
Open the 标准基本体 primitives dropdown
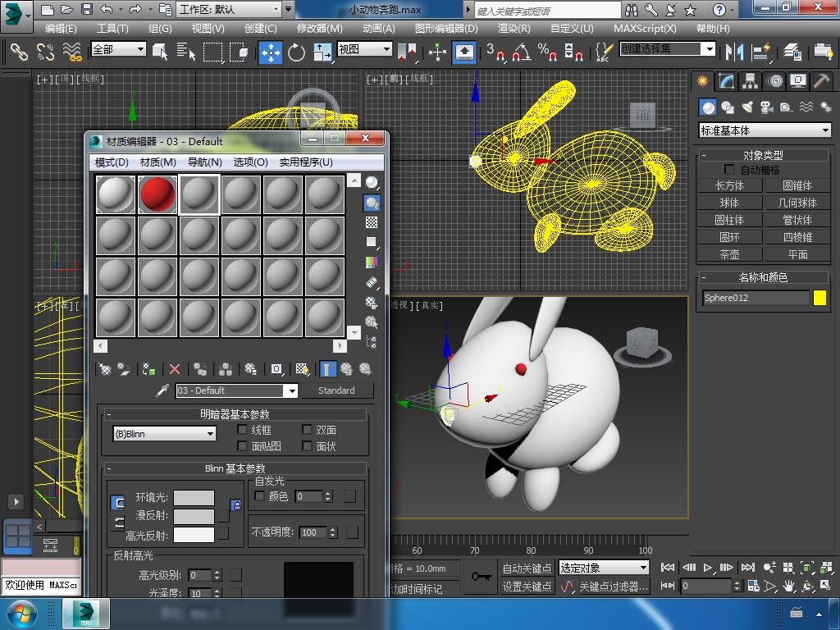click(765, 130)
